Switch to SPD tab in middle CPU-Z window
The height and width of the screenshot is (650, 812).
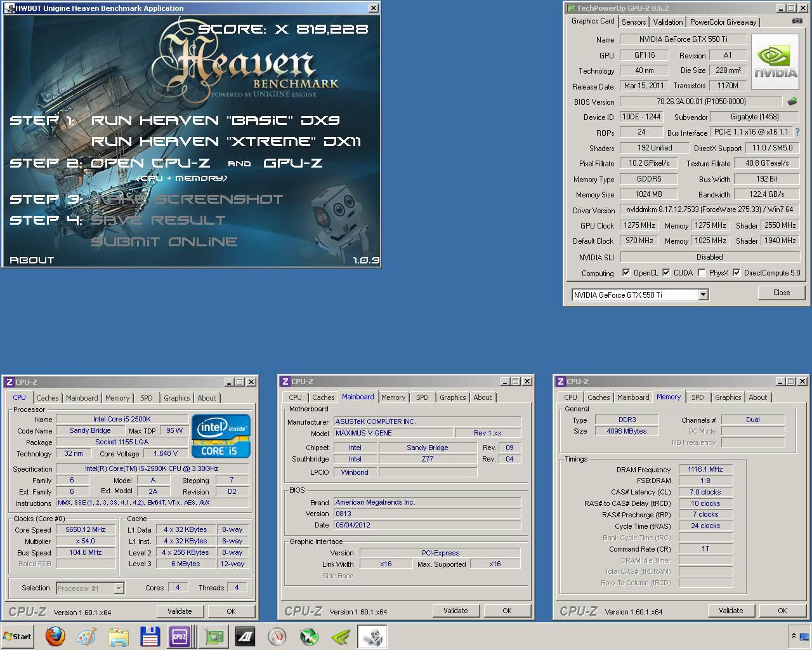422,397
